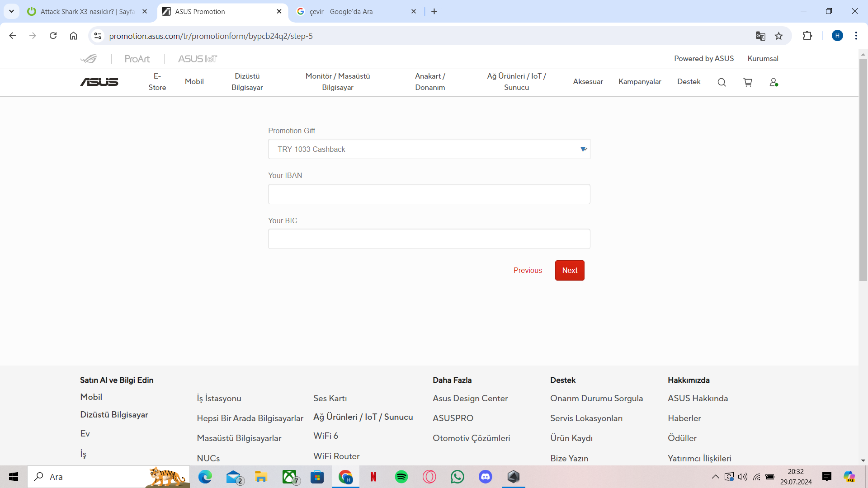868x488 pixels.
Task: Click the ROG logo icon
Action: pyautogui.click(x=89, y=59)
